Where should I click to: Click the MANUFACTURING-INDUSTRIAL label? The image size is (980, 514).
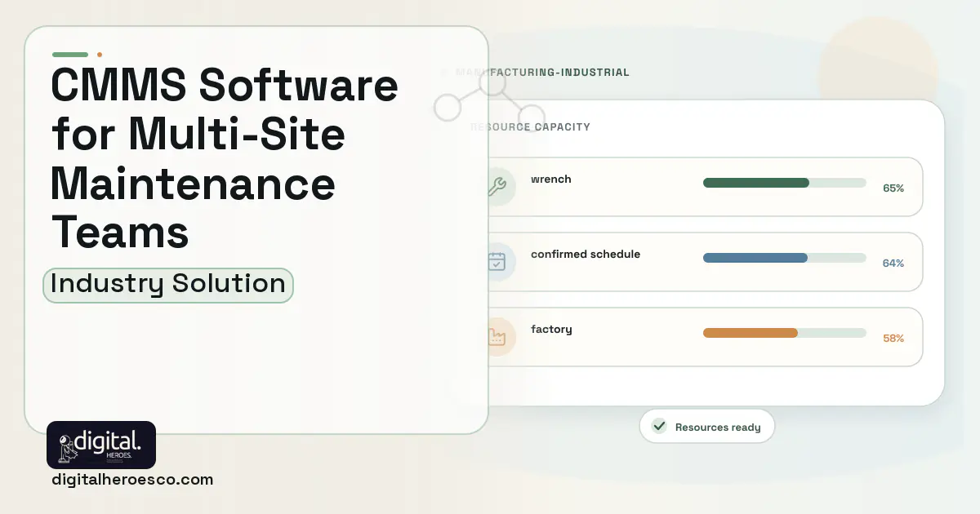[542, 73]
